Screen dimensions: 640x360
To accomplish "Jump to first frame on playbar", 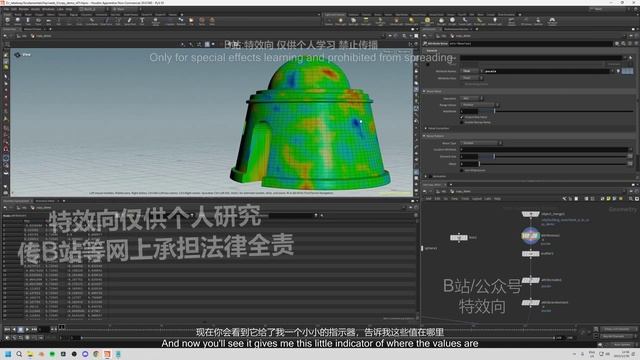I will (7, 329).
